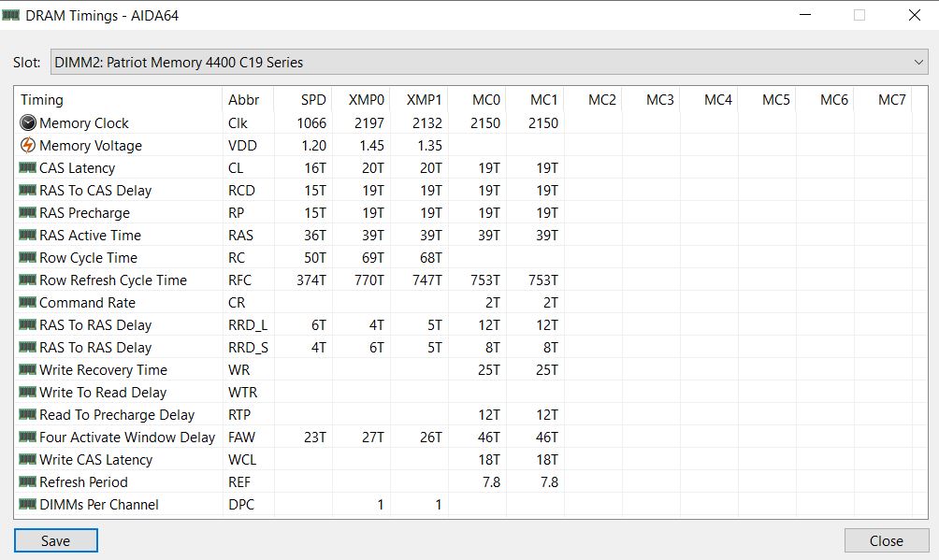939x560 pixels.
Task: Select the CAS Latency row label
Action: [x=78, y=167]
